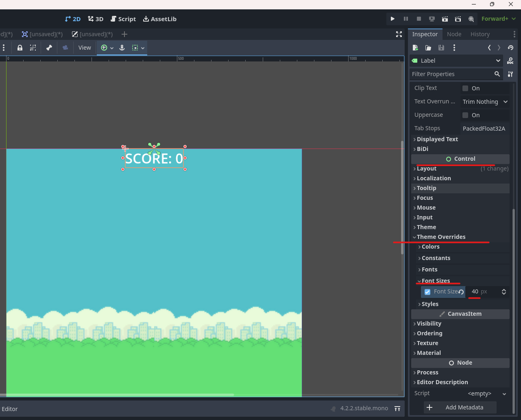Click the Add Metadata button

tap(460, 407)
